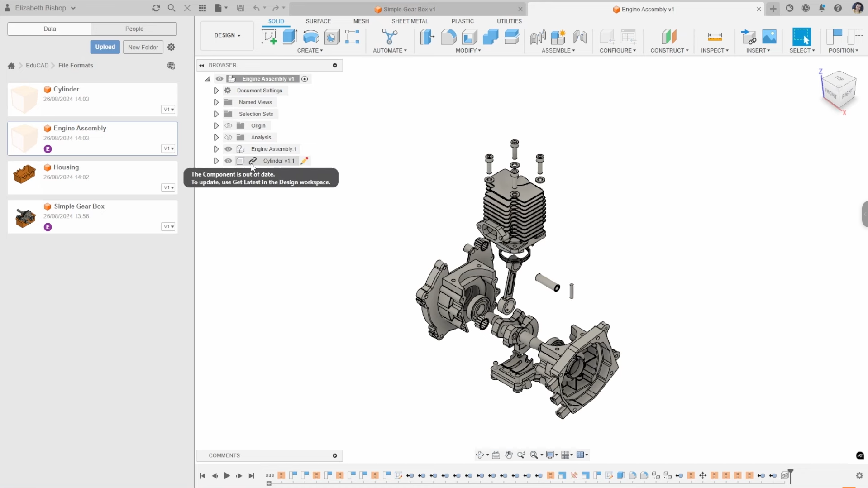Expand Named Views node
868x488 pixels.
tap(216, 102)
